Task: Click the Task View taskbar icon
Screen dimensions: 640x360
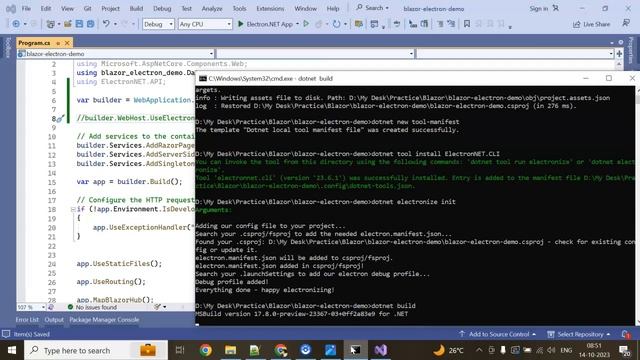Action: pyautogui.click(x=180, y=350)
